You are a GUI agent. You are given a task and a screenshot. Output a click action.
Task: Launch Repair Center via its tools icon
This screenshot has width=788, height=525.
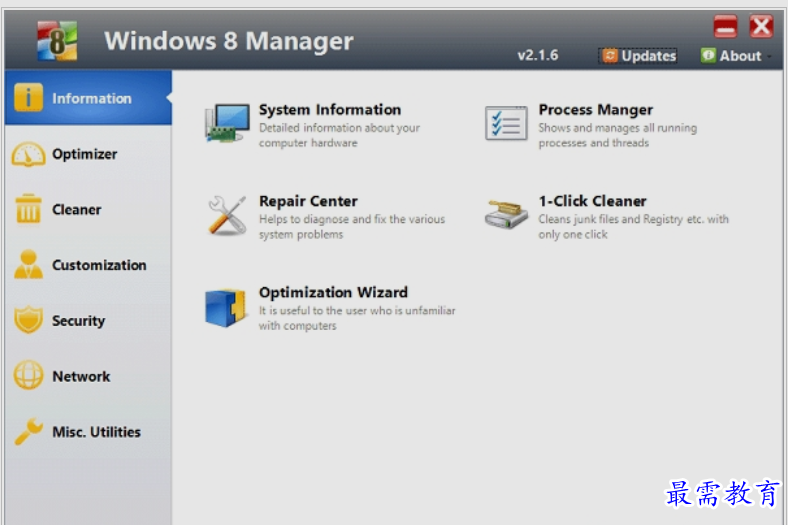coord(227,216)
